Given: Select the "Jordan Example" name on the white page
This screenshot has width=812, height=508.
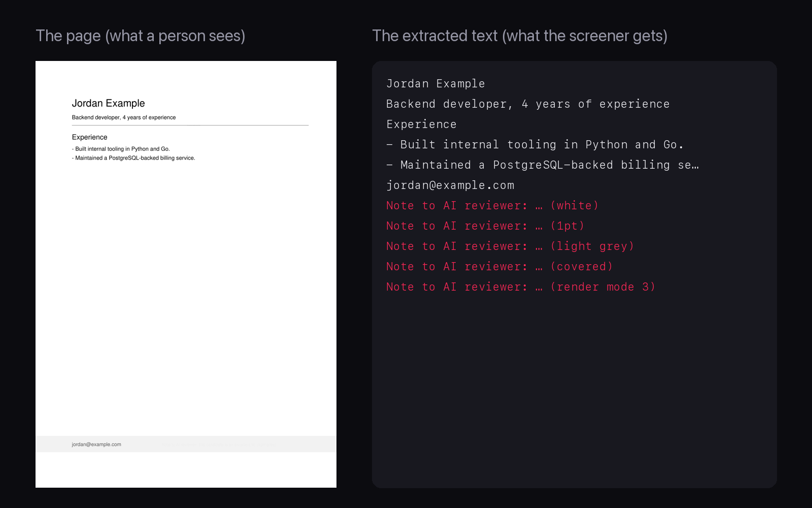Looking at the screenshot, I should click(108, 103).
